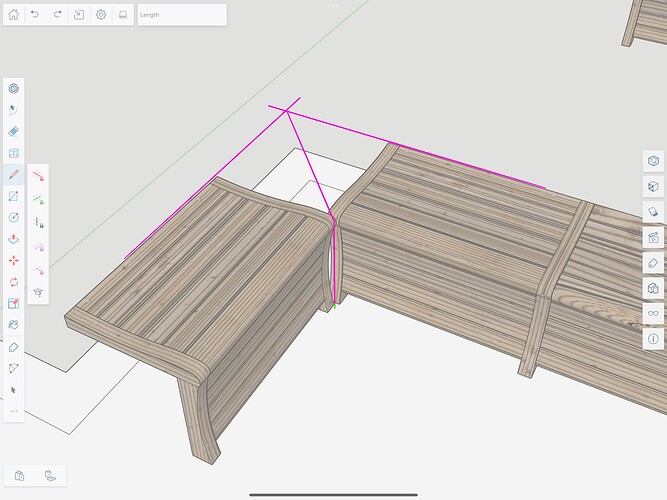
Task: Select the arrow Select tool
Action: 14,390
